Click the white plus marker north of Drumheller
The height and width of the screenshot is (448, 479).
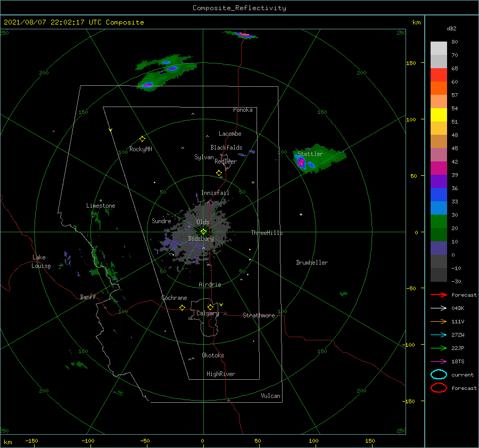[301, 214]
